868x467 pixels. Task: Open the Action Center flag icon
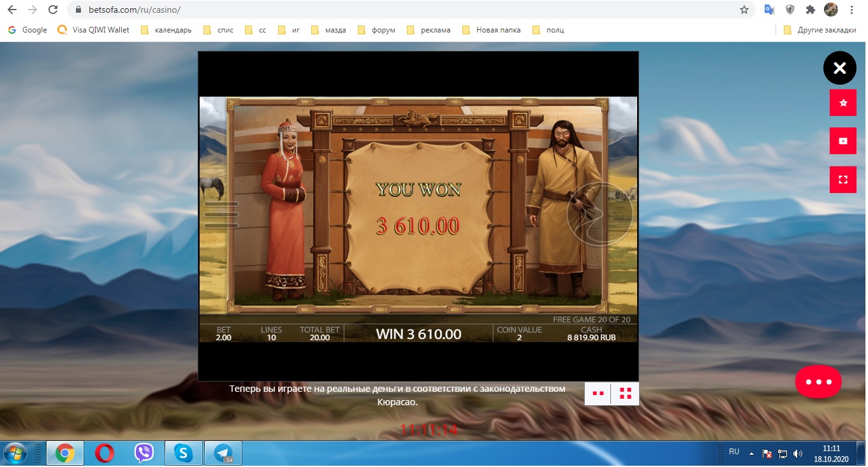pyautogui.click(x=768, y=454)
